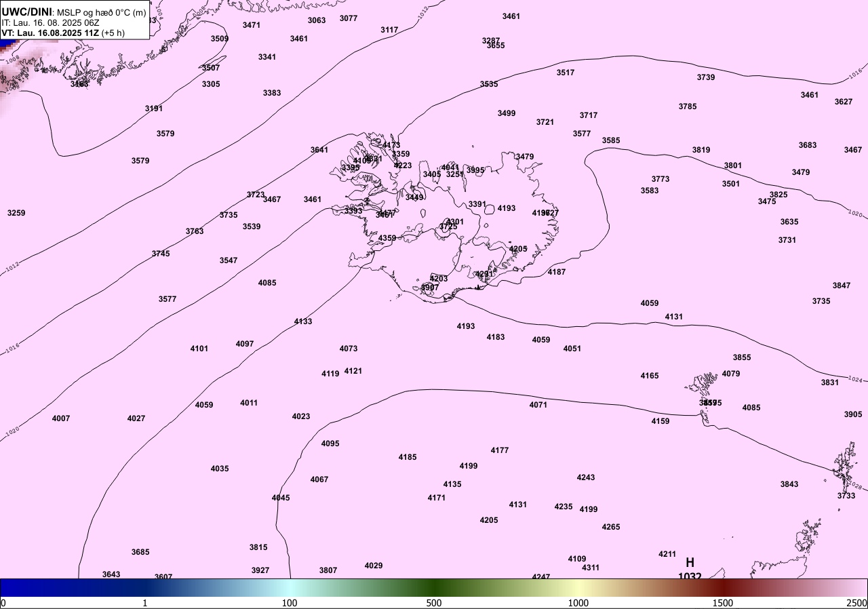
Task: Click the 3383 height value
Action: (x=272, y=93)
